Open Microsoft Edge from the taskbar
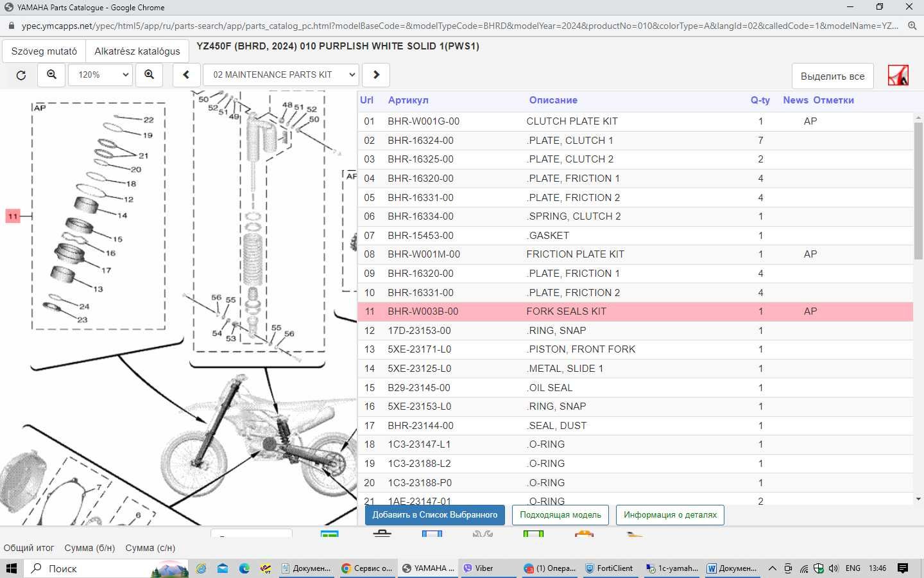This screenshot has height=578, width=924. coord(244,568)
